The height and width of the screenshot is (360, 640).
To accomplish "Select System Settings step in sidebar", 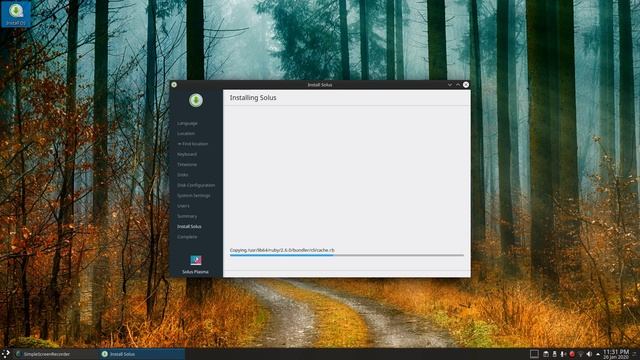I will tap(194, 196).
